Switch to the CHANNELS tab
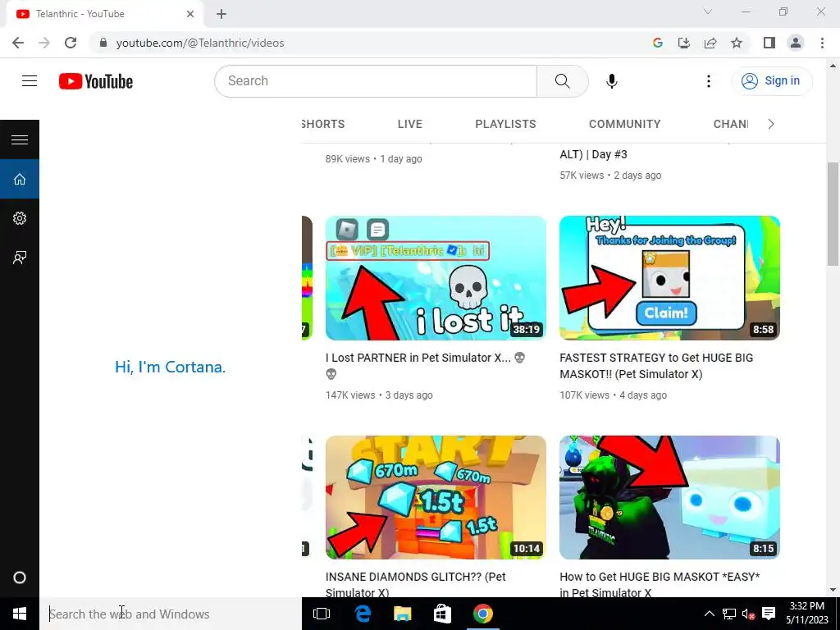The width and height of the screenshot is (840, 630). pyautogui.click(x=731, y=124)
